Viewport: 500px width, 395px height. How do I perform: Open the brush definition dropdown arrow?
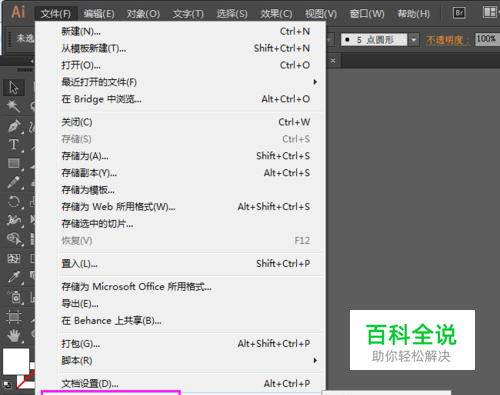click(x=414, y=40)
